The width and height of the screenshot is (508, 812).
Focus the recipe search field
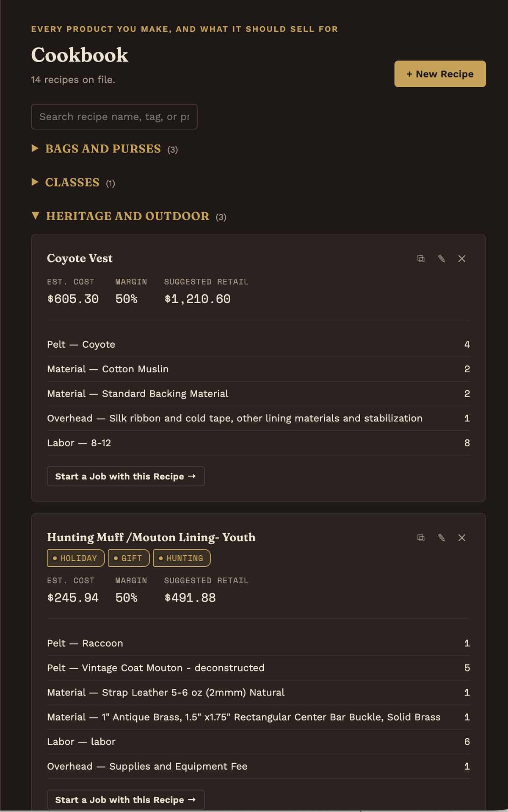point(114,116)
